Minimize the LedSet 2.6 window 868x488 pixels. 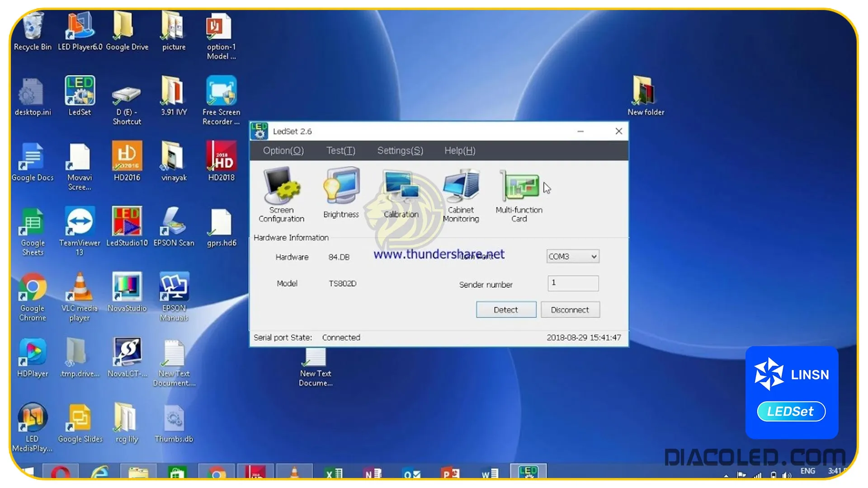[580, 131]
